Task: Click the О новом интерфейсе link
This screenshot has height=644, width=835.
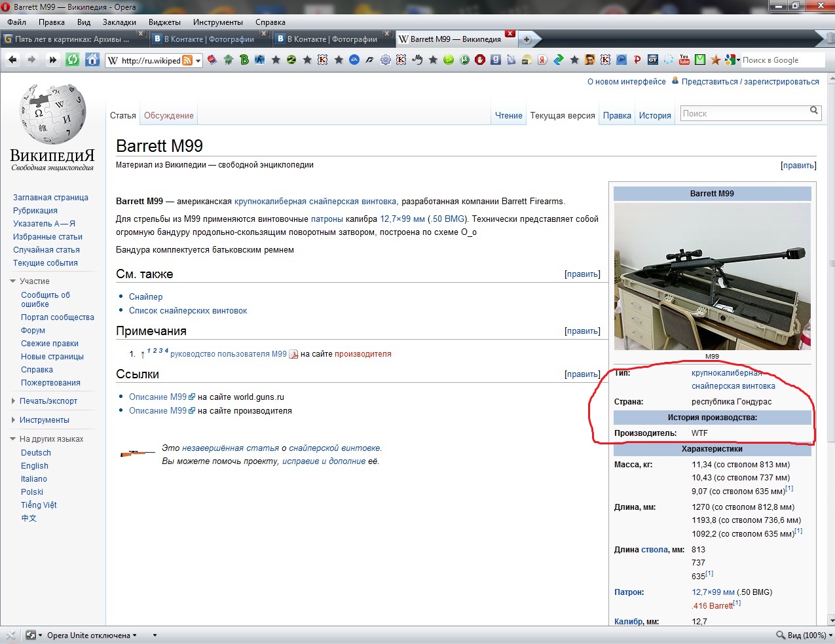Action: pos(627,82)
